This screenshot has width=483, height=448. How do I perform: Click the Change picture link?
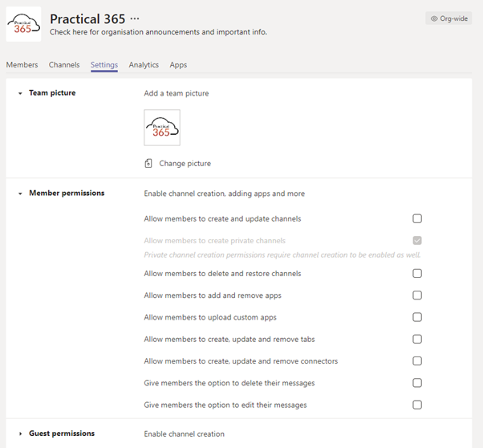tap(185, 164)
